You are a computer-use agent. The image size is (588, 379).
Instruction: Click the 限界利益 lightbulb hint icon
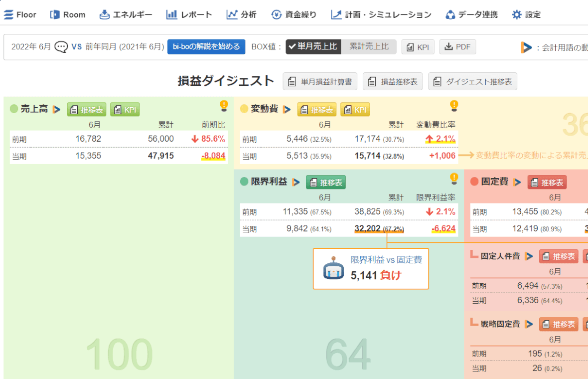454,179
